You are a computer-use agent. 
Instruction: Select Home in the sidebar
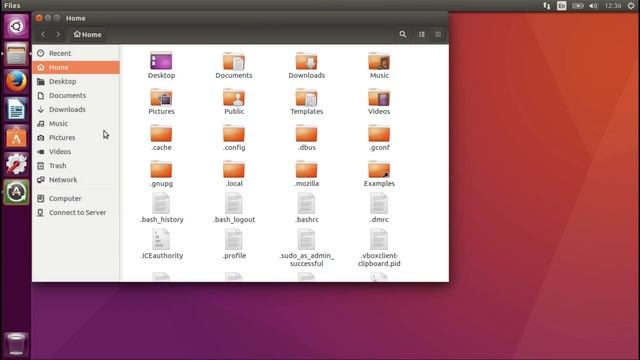pyautogui.click(x=76, y=67)
